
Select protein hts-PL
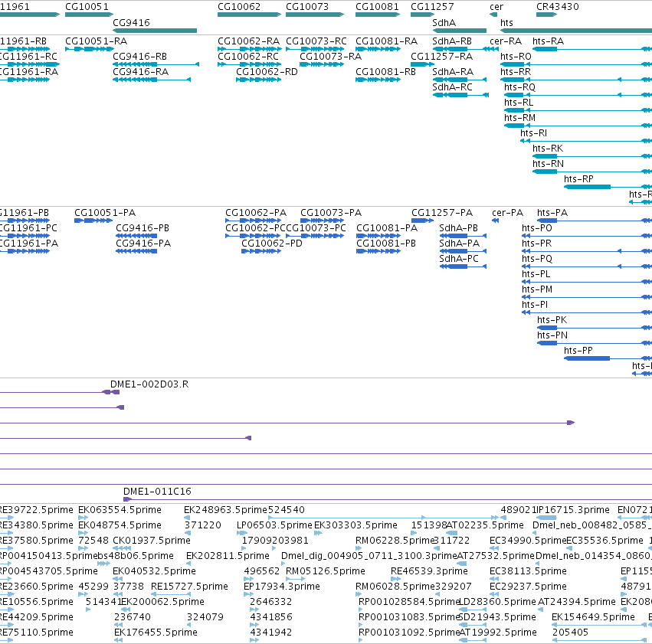pyautogui.click(x=536, y=274)
